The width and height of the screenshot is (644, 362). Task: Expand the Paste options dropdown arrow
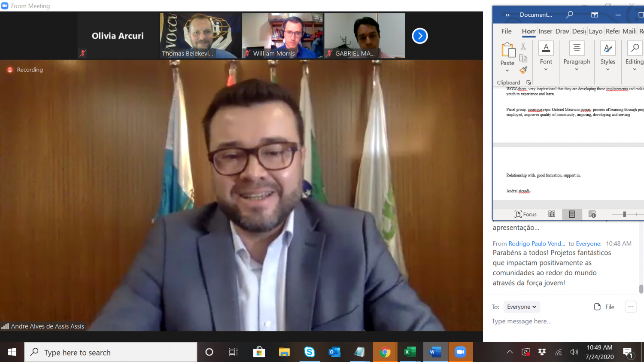tap(507, 71)
